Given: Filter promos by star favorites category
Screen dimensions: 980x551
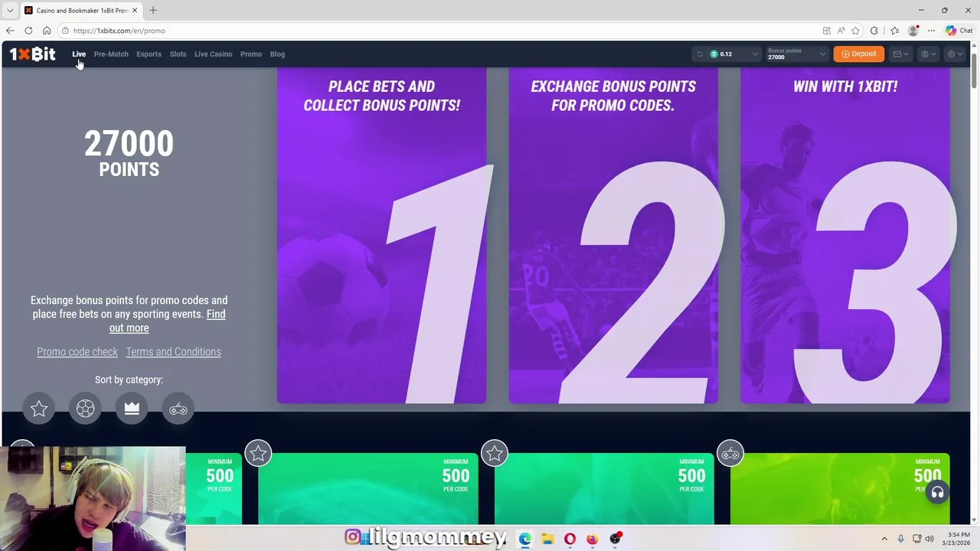Looking at the screenshot, I should click(39, 409).
